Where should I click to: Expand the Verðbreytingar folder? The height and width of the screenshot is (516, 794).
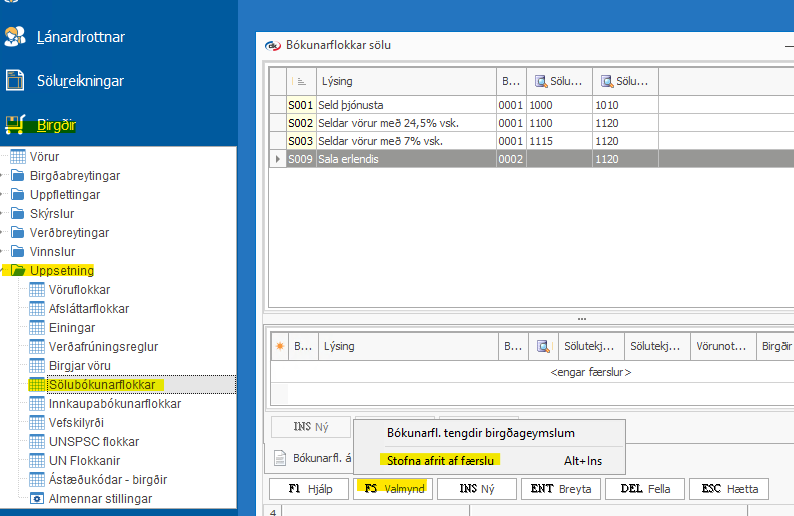click(x=4, y=233)
